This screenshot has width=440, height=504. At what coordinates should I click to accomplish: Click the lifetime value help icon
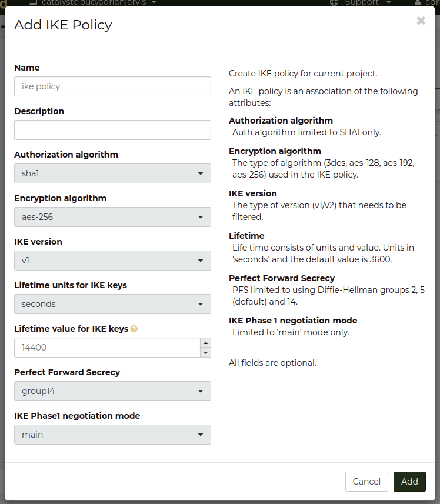pyautogui.click(x=134, y=329)
